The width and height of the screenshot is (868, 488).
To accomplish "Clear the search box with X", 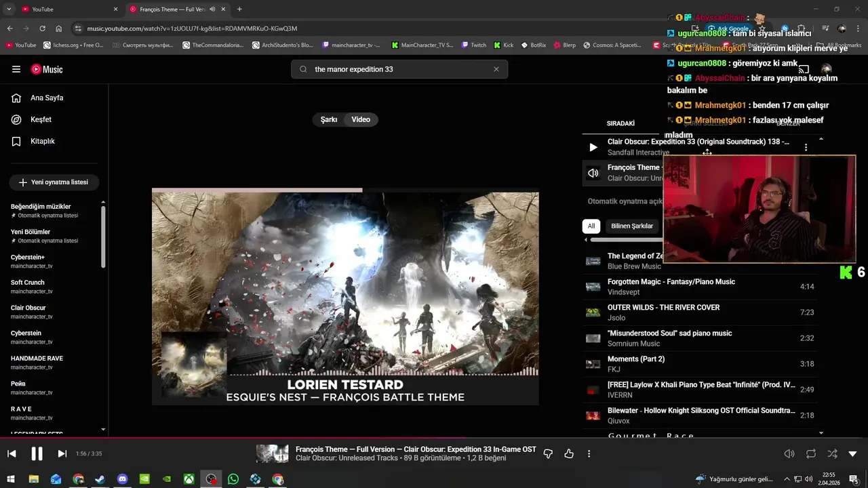I will pyautogui.click(x=496, y=69).
